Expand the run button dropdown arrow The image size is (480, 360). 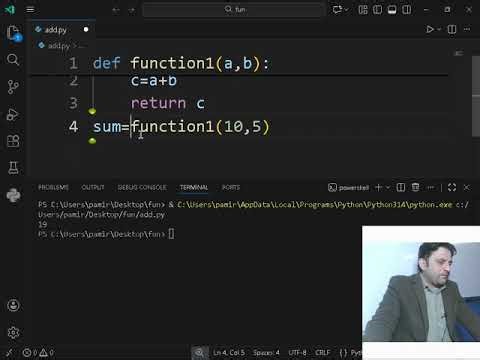tap(439, 29)
